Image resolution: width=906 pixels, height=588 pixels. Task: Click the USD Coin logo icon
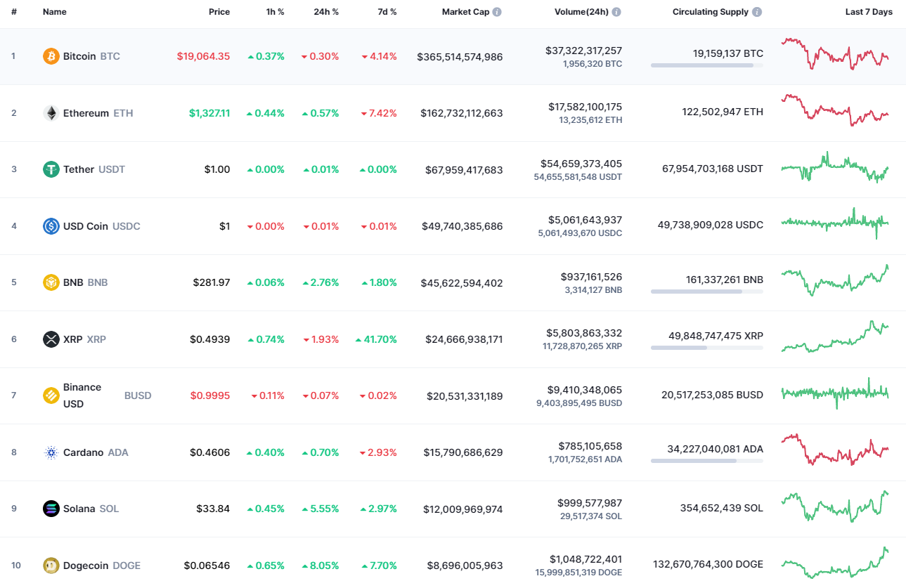point(51,226)
